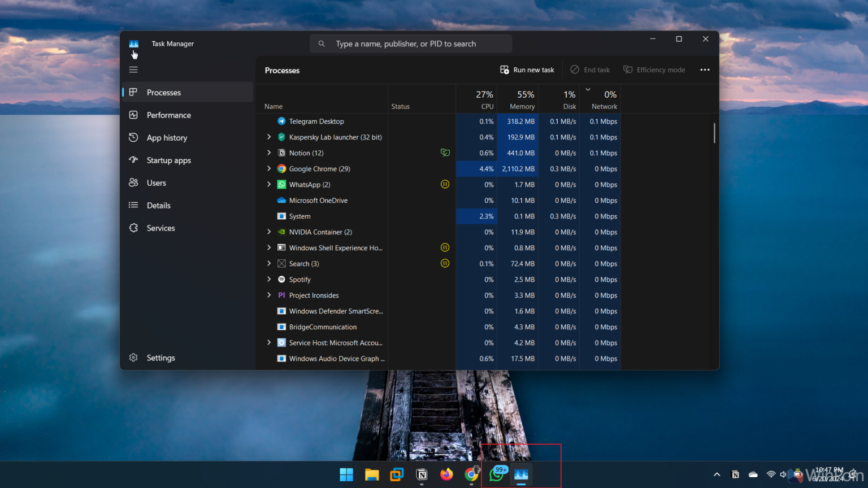
Task: Select the Processes section
Action: [164, 92]
